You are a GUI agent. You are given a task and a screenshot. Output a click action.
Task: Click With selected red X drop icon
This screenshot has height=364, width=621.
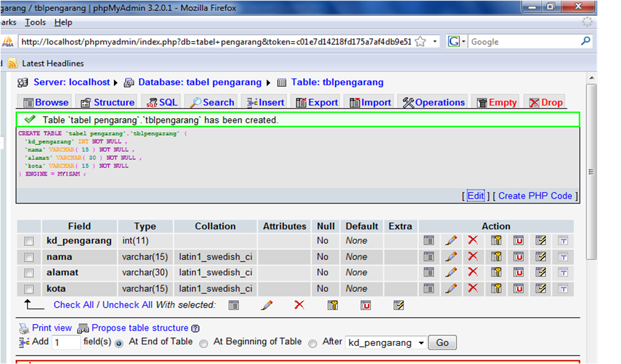tap(300, 305)
